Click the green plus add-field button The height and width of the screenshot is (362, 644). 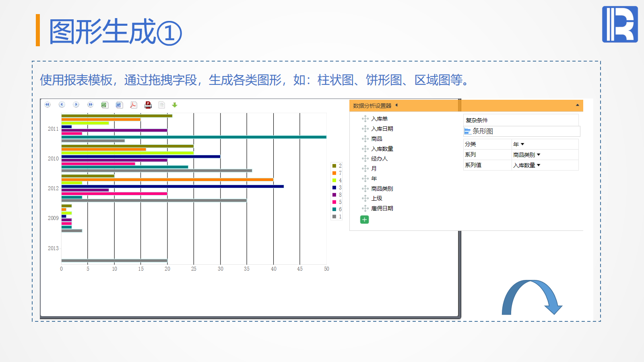(x=364, y=220)
